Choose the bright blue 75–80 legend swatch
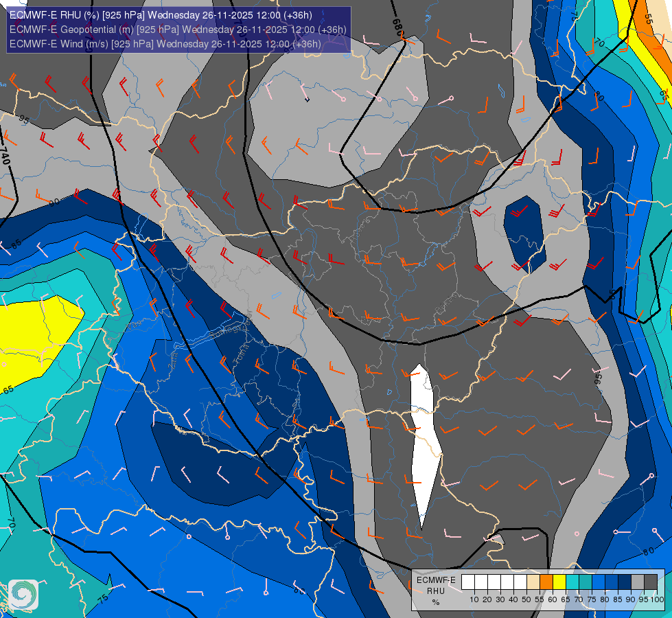This screenshot has width=672, height=618. [x=599, y=582]
